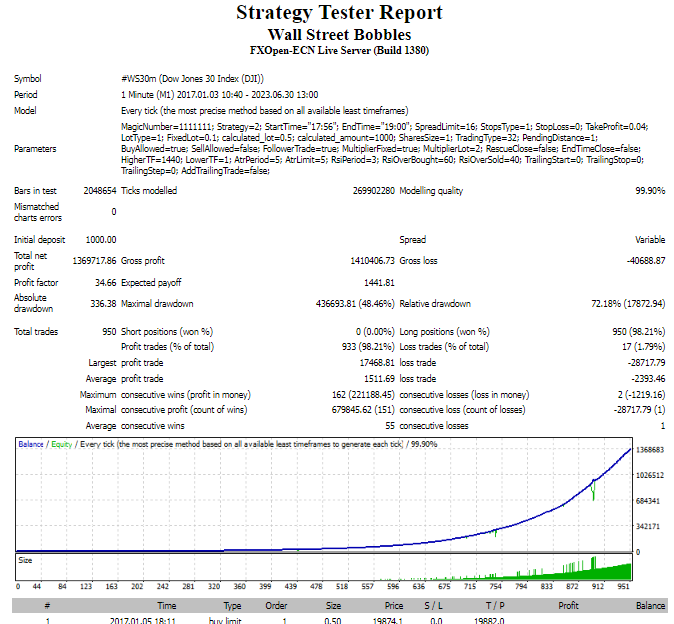This screenshot has height=624, width=674.
Task: Click the 'MagicNumber=1111111' parameter line
Action: [x=384, y=127]
